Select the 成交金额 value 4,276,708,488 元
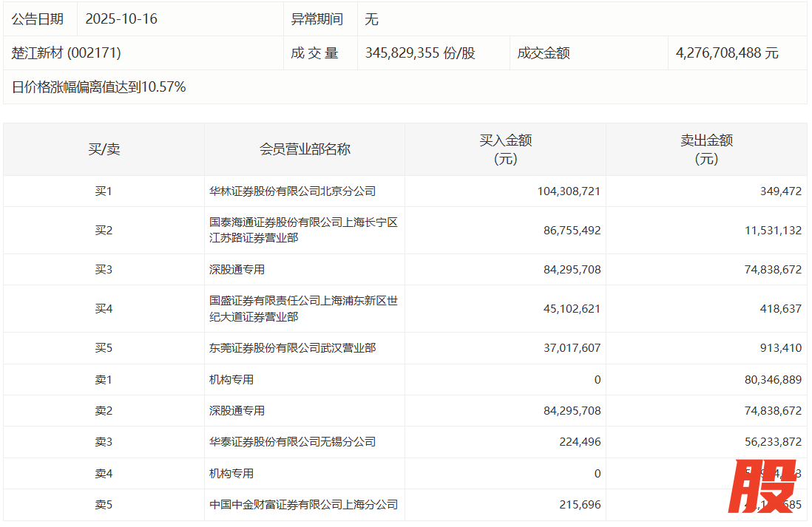Viewport: 812px width, 527px height. pyautogui.click(x=726, y=53)
